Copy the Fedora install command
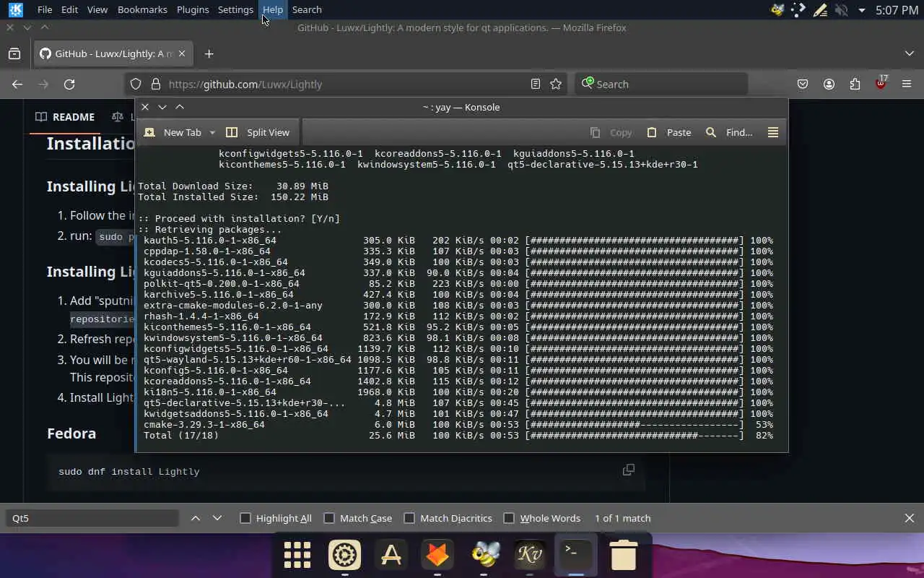924x578 pixels. [629, 470]
